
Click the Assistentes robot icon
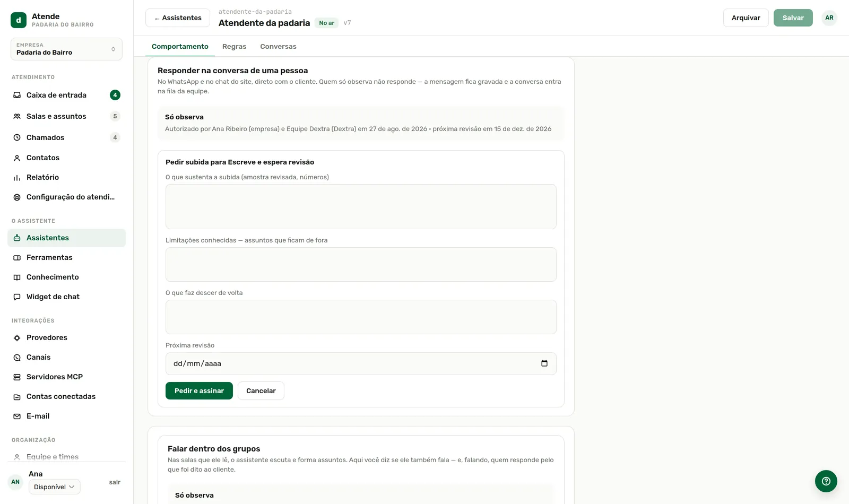pyautogui.click(x=17, y=238)
